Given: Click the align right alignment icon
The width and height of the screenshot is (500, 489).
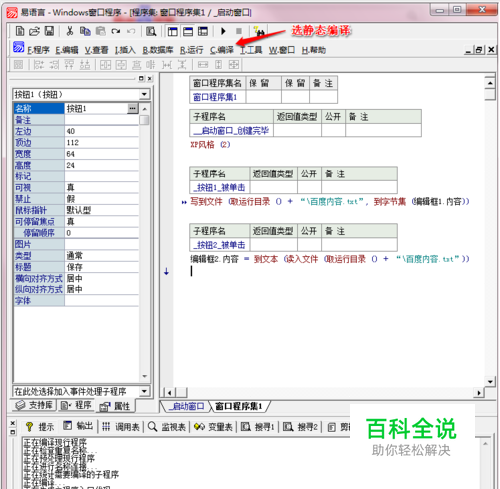Looking at the screenshot, I should pyautogui.click(x=54, y=65).
